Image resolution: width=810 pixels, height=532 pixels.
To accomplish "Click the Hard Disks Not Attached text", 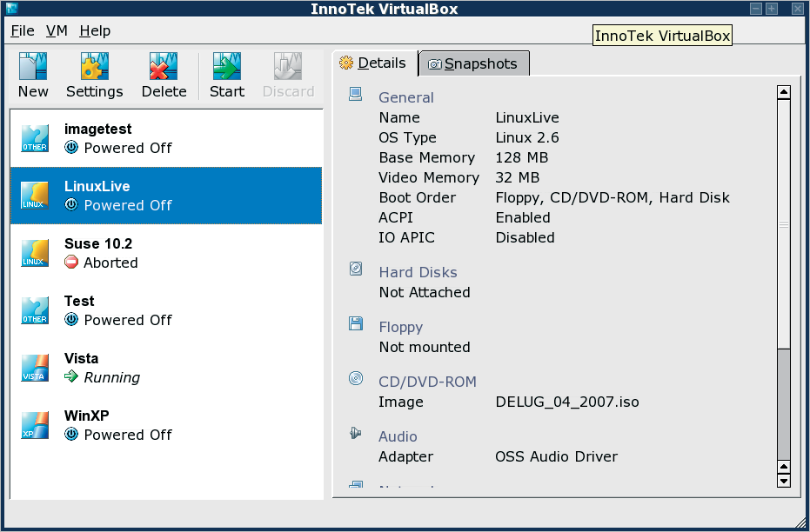I will tap(425, 293).
